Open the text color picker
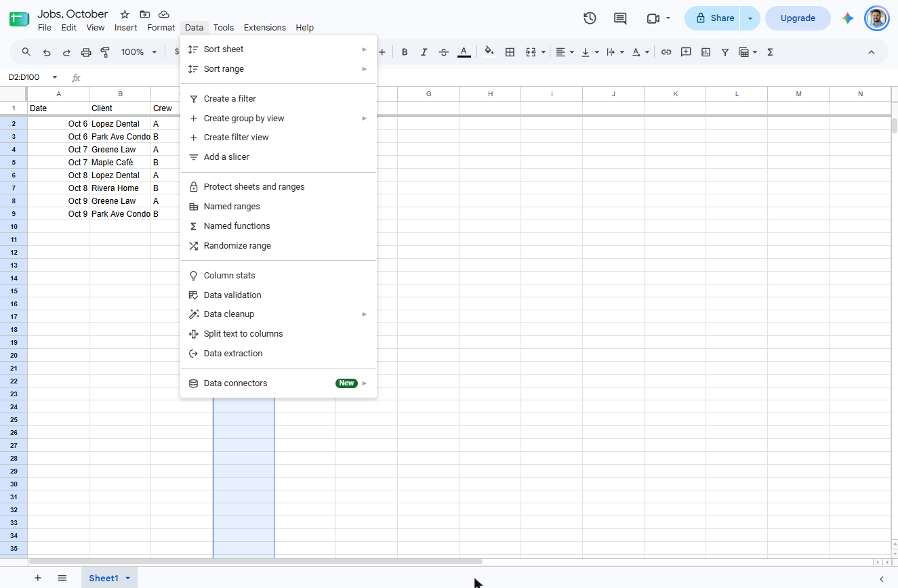The image size is (898, 588). point(464,52)
